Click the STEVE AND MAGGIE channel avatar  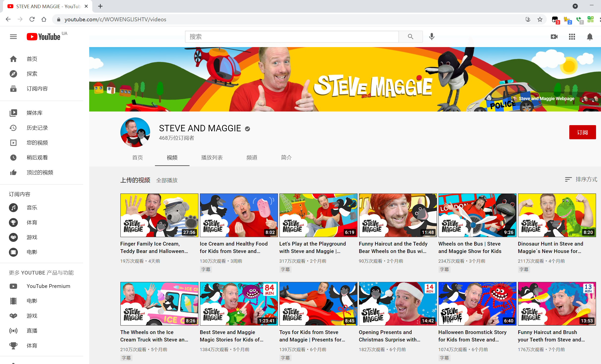coord(135,132)
